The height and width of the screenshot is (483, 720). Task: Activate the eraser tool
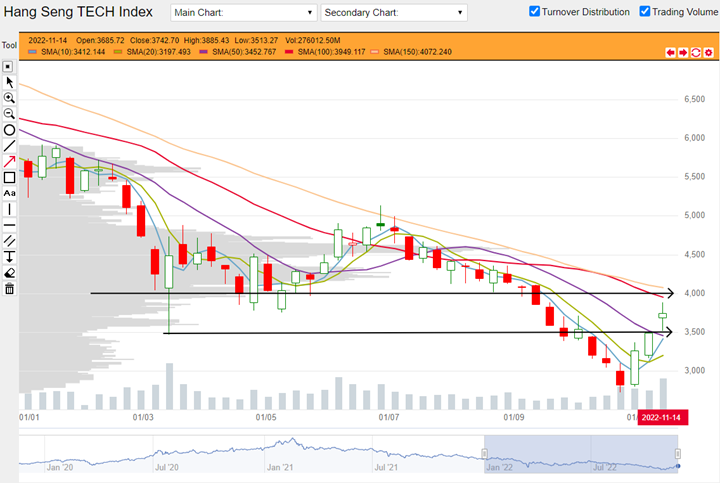tap(9, 273)
